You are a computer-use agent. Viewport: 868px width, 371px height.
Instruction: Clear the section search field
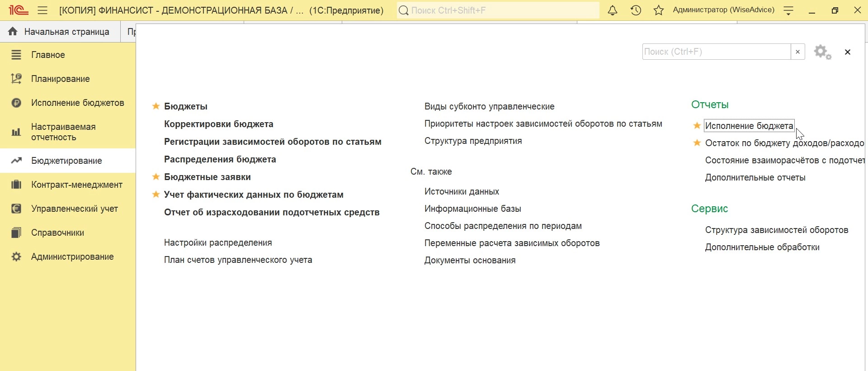click(x=798, y=52)
